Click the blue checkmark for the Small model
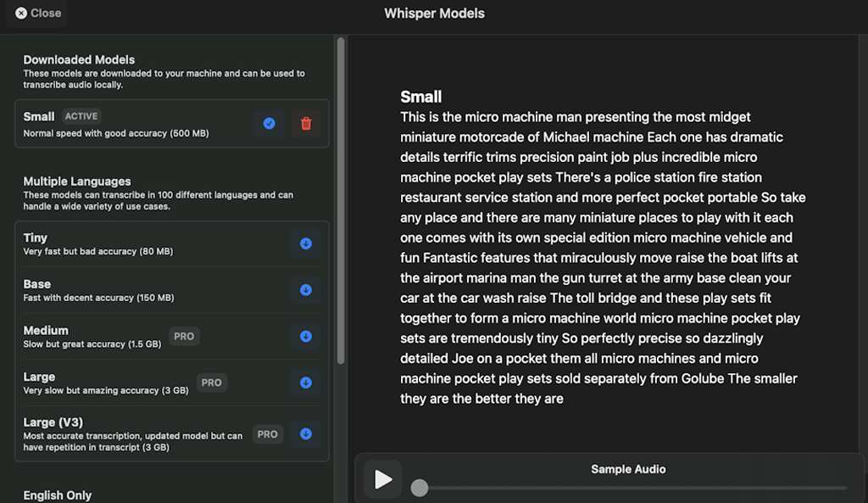Viewport: 868px width, 503px height. pyautogui.click(x=269, y=124)
